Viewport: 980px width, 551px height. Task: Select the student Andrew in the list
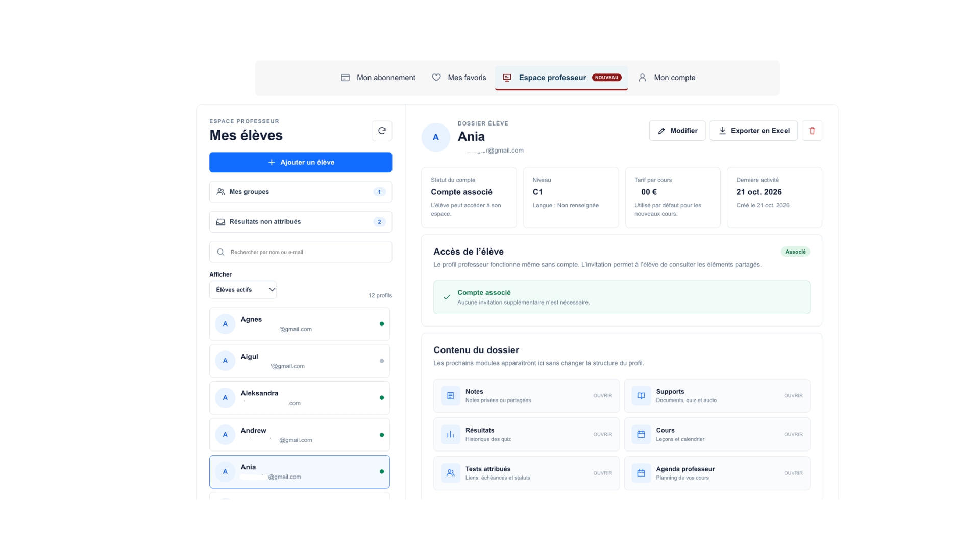[300, 435]
